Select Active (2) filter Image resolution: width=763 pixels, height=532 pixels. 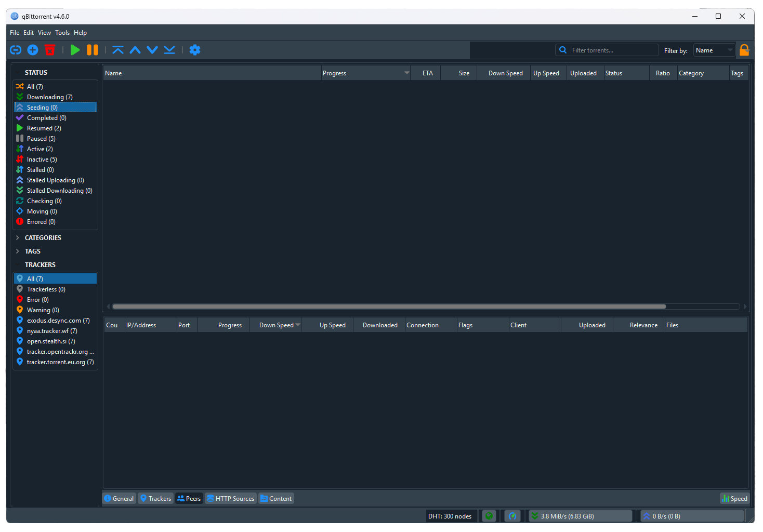click(56, 149)
